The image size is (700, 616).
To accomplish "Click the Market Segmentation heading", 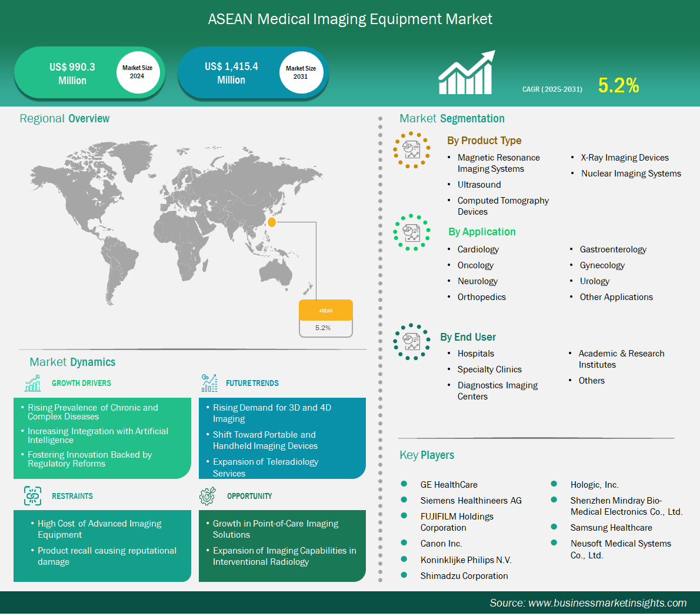I will tap(452, 119).
